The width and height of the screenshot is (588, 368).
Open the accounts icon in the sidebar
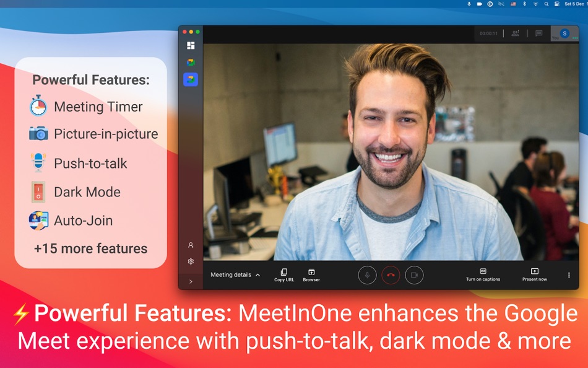pos(191,245)
